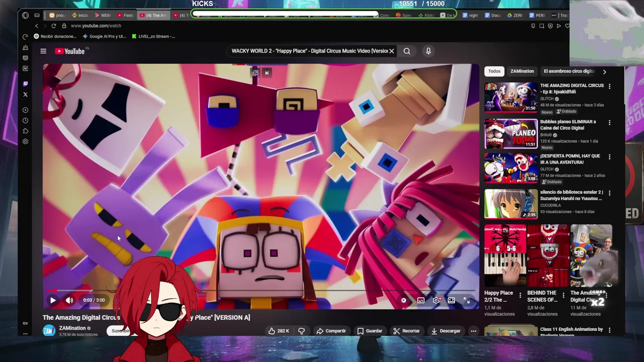Toggle the autoplay switch in player
644x362 pixels.
click(404, 300)
